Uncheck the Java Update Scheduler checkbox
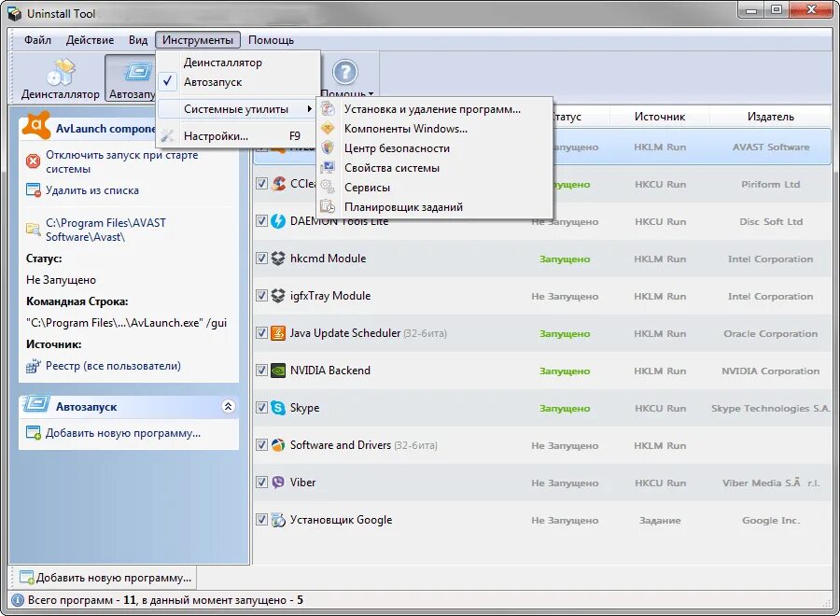The height and width of the screenshot is (616, 840). pyautogui.click(x=261, y=332)
